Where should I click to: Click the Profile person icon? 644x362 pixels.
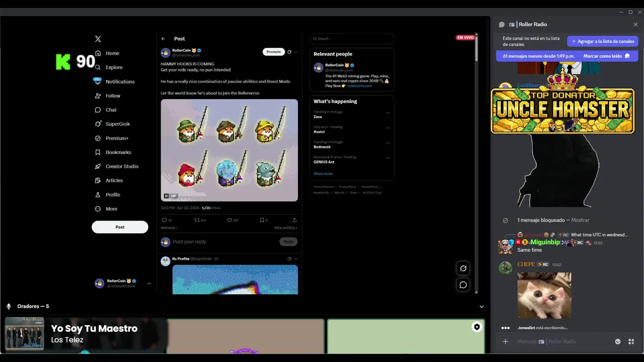point(98,195)
